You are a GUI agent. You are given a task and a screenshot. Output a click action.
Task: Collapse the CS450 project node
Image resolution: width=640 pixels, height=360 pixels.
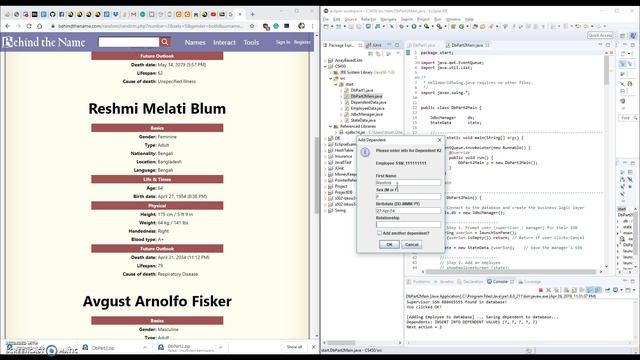pos(325,66)
